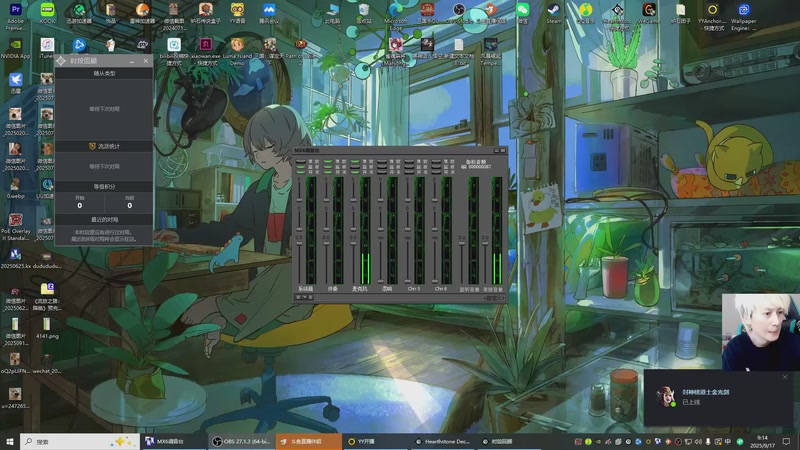Image resolution: width=800 pixels, height=450 pixels.
Task: Select the YY语音 desktop icon
Action: click(x=237, y=14)
